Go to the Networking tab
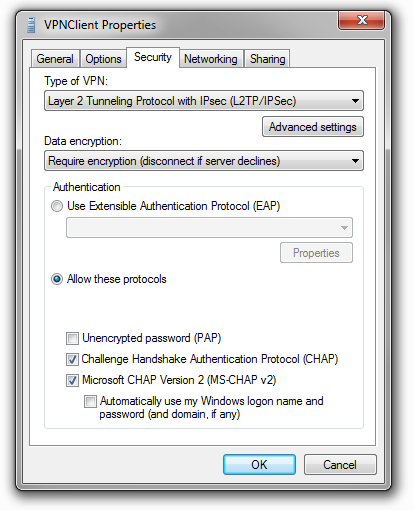 (211, 59)
